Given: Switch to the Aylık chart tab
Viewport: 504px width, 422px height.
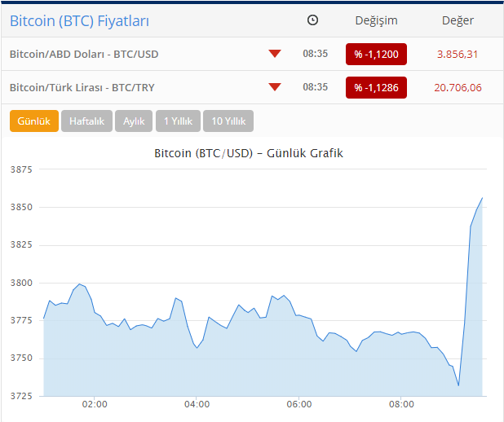Looking at the screenshot, I should 134,121.
